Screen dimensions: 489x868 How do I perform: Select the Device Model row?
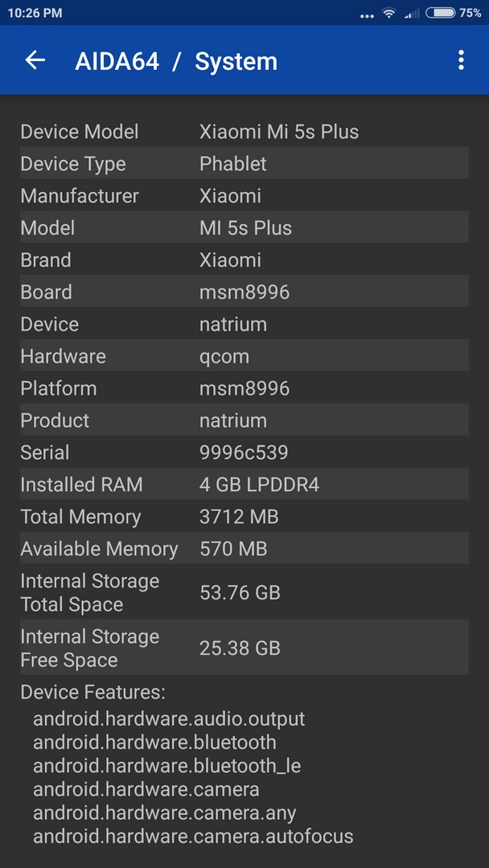point(244,132)
